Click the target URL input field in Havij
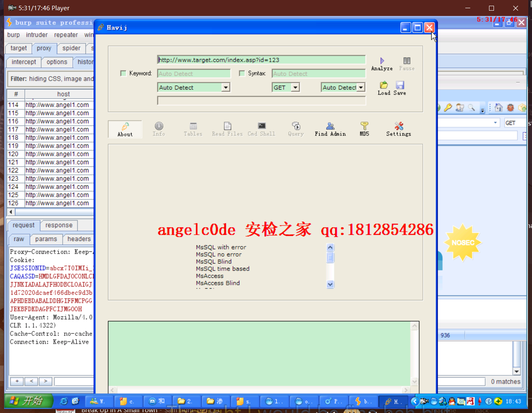Screen dimensions: 532x413 coord(261,60)
